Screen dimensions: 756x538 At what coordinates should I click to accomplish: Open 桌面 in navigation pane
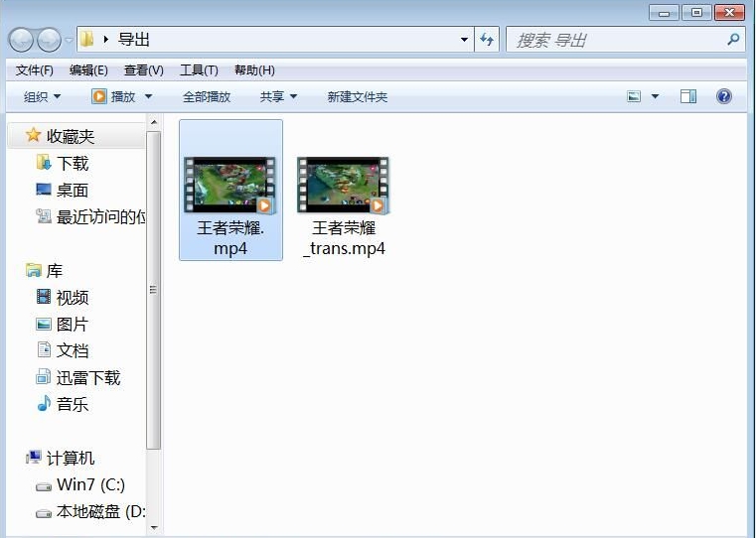[73, 190]
